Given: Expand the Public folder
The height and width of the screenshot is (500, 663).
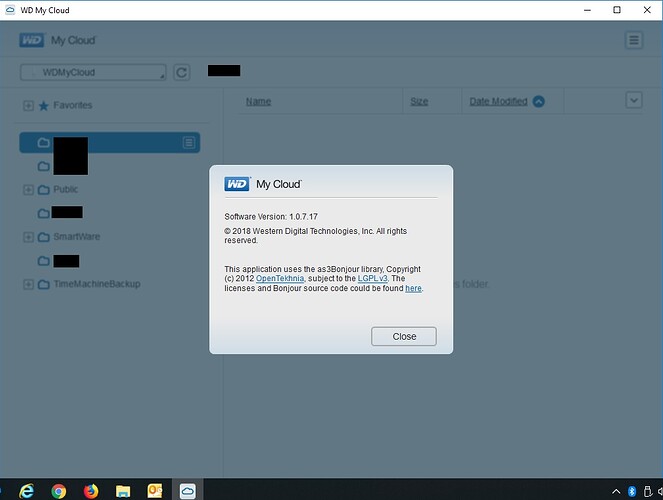Looking at the screenshot, I should 28,190.
